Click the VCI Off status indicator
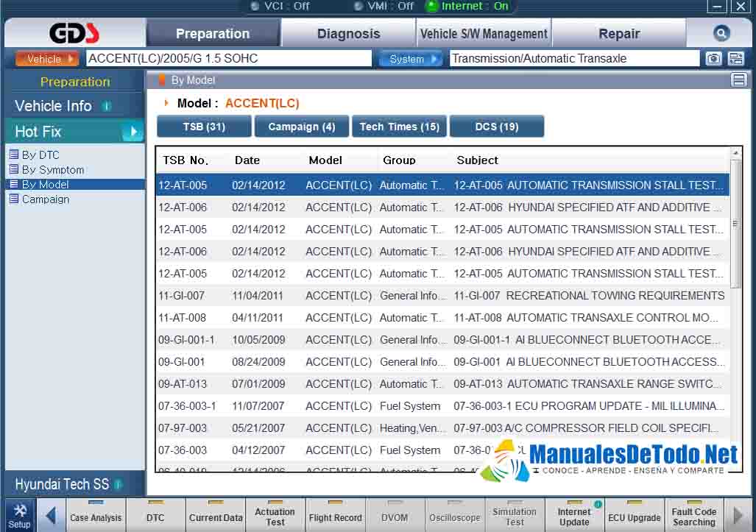The width and height of the screenshot is (756, 532). [x=280, y=7]
